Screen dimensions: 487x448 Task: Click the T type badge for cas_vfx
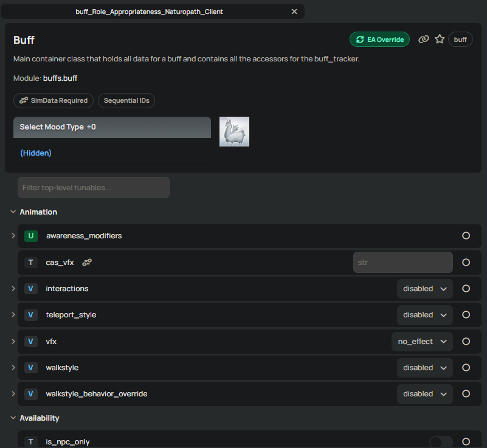click(31, 263)
